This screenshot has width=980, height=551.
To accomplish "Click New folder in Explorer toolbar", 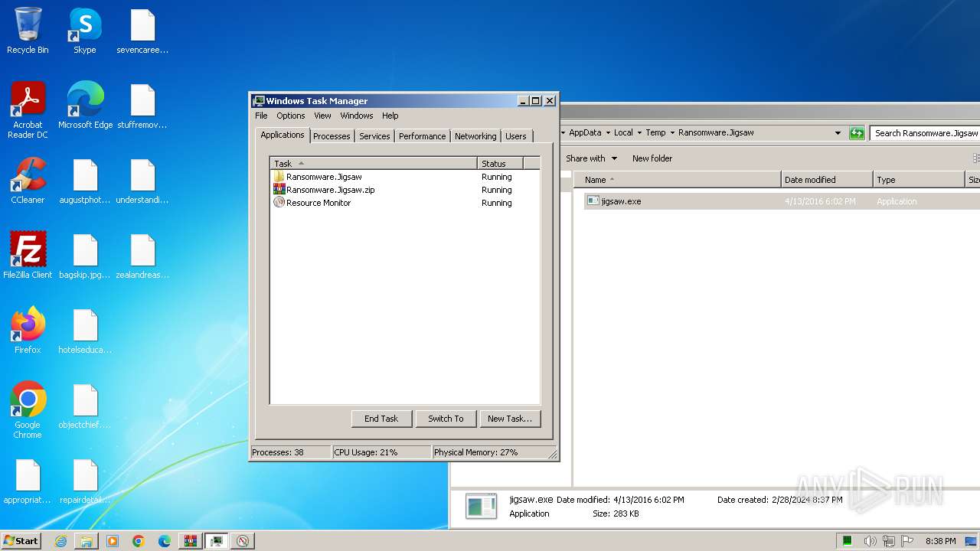I will click(652, 158).
